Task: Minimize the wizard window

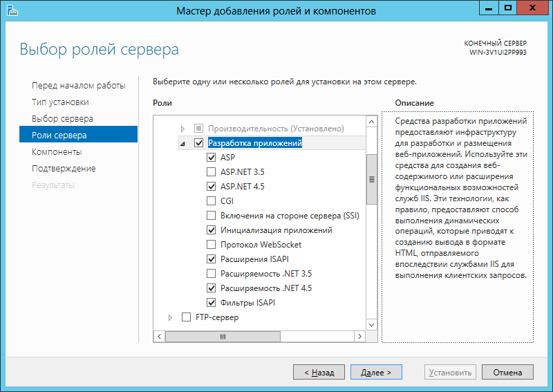Action: click(489, 8)
